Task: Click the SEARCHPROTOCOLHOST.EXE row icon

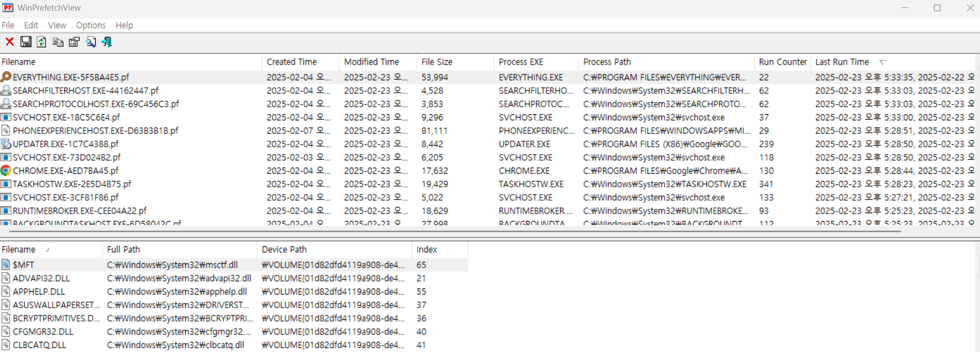Action: 6,104
